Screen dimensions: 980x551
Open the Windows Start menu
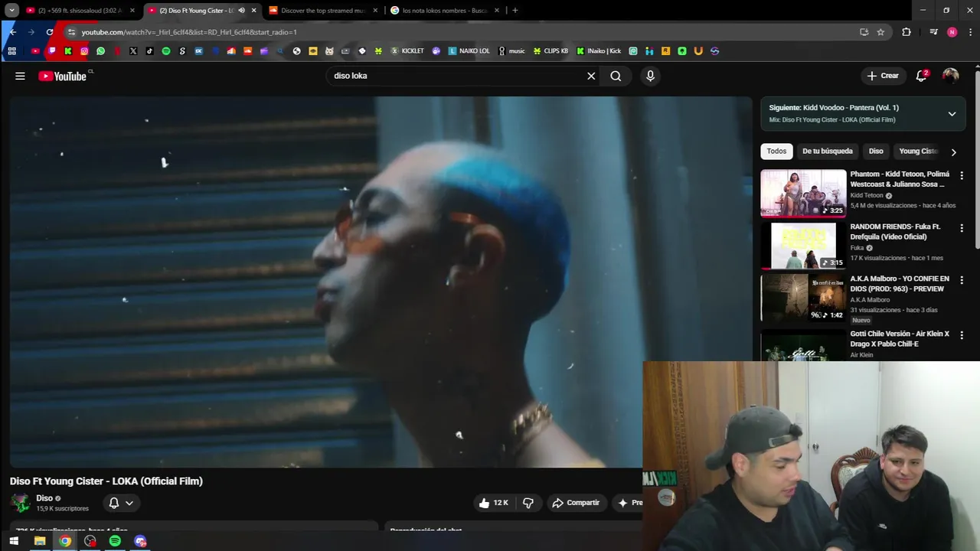pos(14,541)
